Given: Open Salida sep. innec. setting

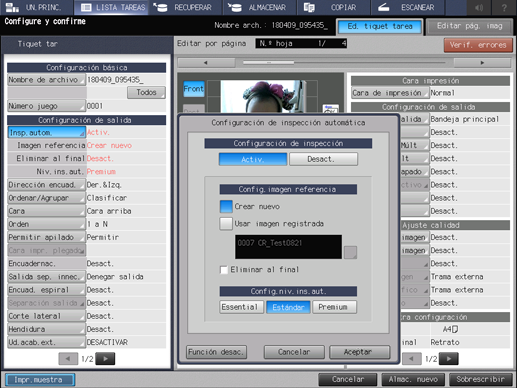Looking at the screenshot, I should coord(46,277).
